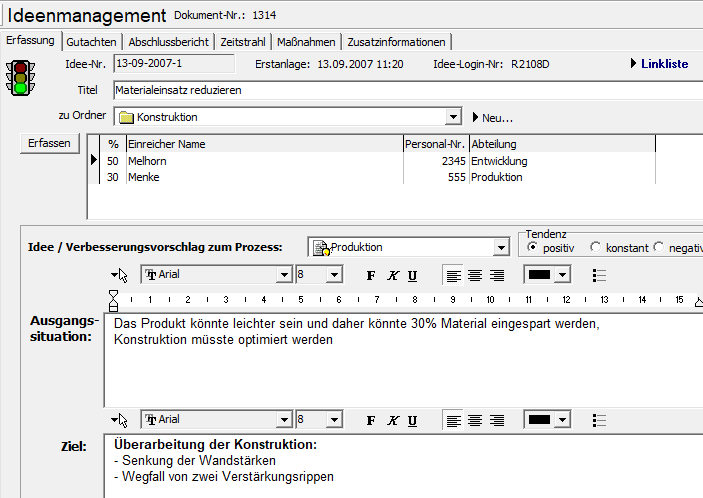The image size is (703, 498).
Task: Click bullet list icon in Ziel toolbar
Action: (x=599, y=421)
